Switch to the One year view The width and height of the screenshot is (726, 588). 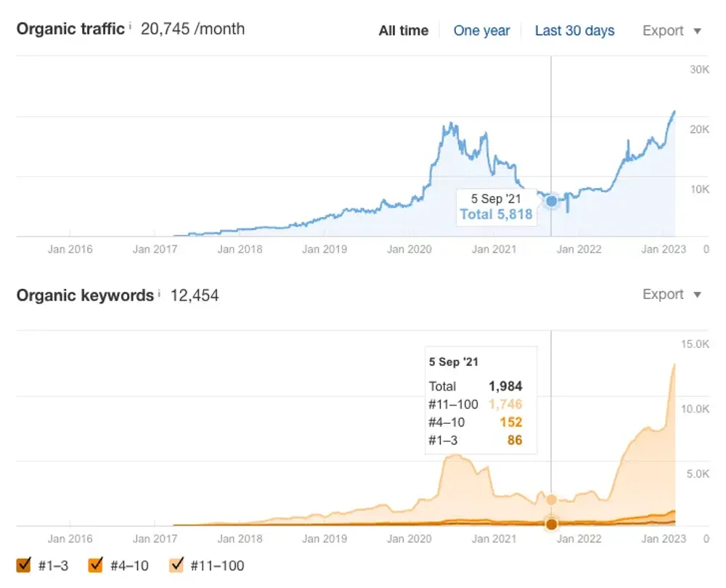[x=481, y=30]
